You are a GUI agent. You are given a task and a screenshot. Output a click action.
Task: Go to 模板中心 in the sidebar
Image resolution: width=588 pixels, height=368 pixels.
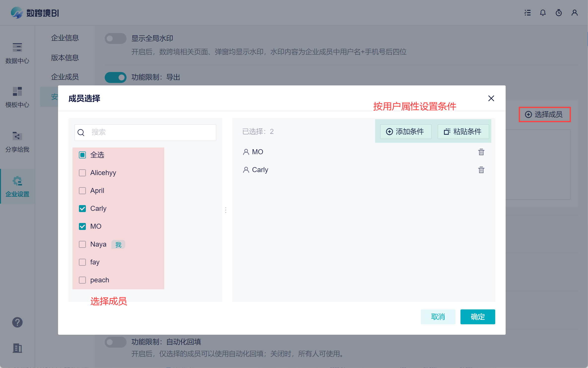[x=17, y=97]
